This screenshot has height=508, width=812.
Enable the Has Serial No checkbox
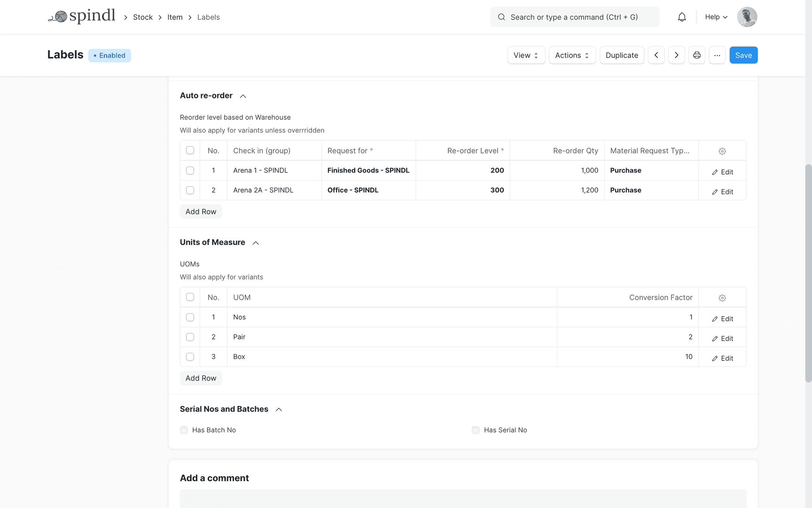click(x=476, y=430)
